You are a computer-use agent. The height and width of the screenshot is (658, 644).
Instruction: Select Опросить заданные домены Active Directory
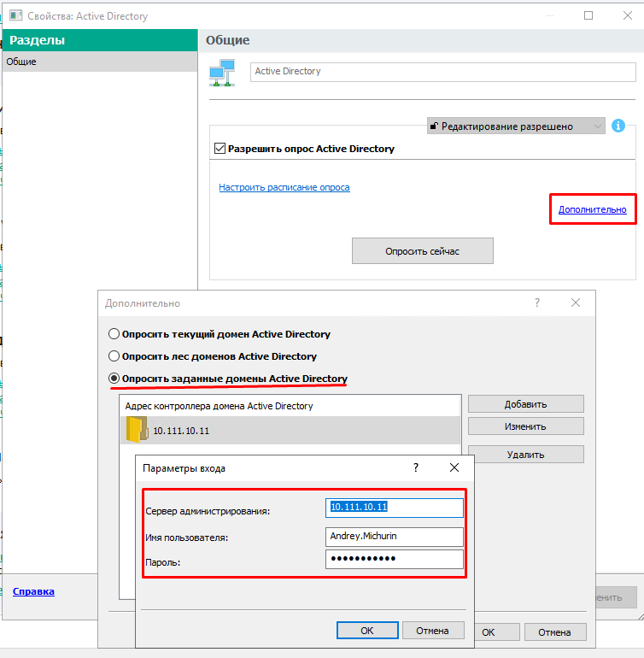click(x=114, y=378)
